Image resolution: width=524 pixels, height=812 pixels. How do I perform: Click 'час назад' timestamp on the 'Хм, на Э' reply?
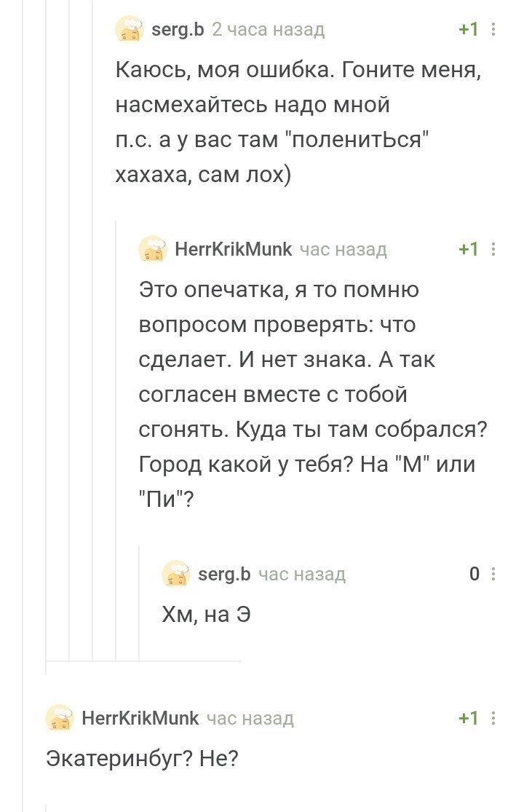coord(302,575)
